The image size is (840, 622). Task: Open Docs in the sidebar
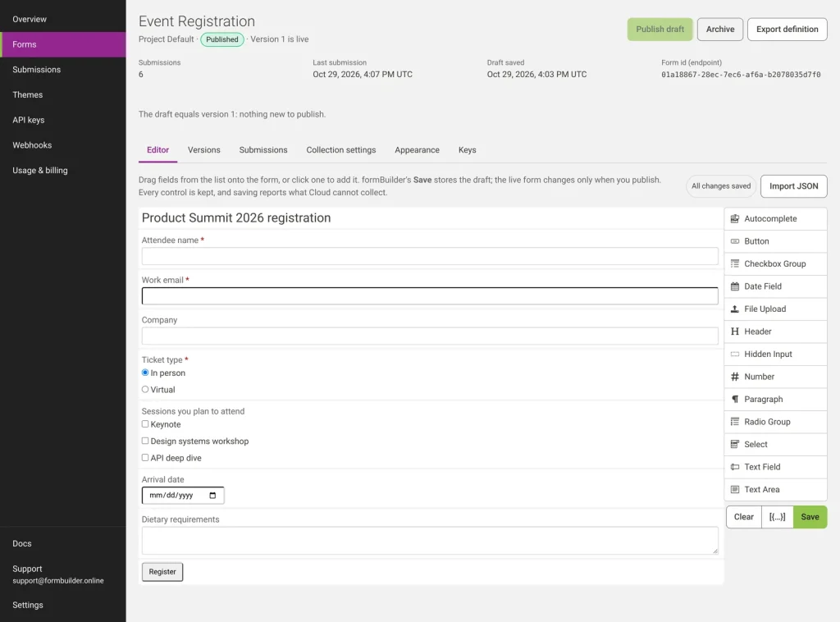(x=62, y=543)
